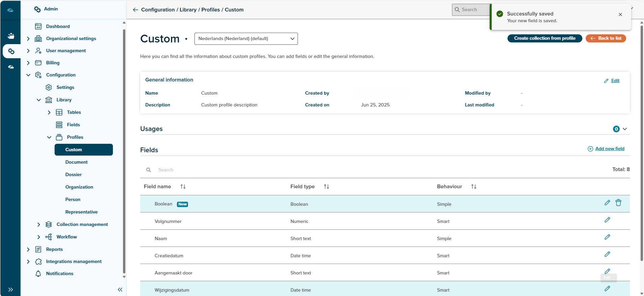Screen dimensions: 644x296
Task: Edit the Volgnummer field pencil icon
Action: pyautogui.click(x=607, y=220)
